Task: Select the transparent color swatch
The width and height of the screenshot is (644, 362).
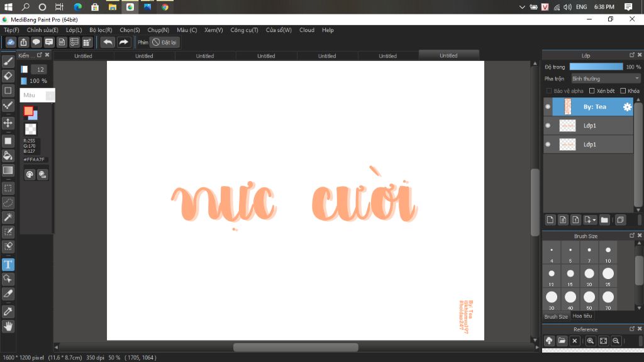Action: (30, 129)
